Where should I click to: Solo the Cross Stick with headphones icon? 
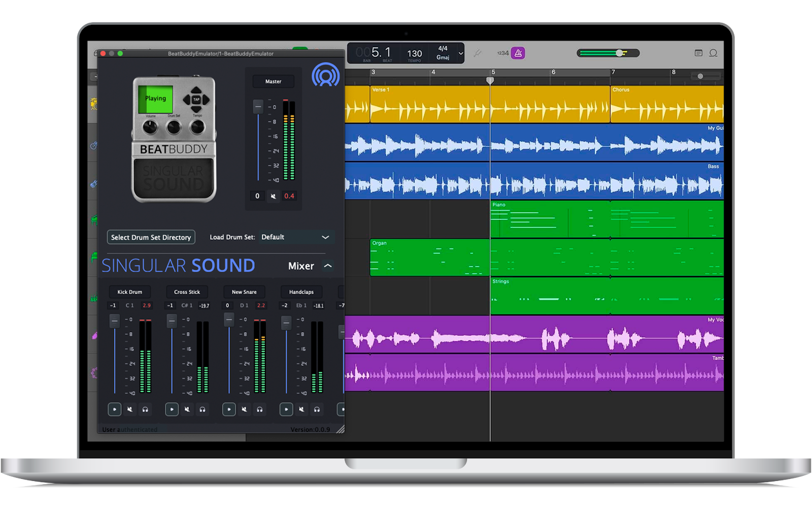coord(202,409)
